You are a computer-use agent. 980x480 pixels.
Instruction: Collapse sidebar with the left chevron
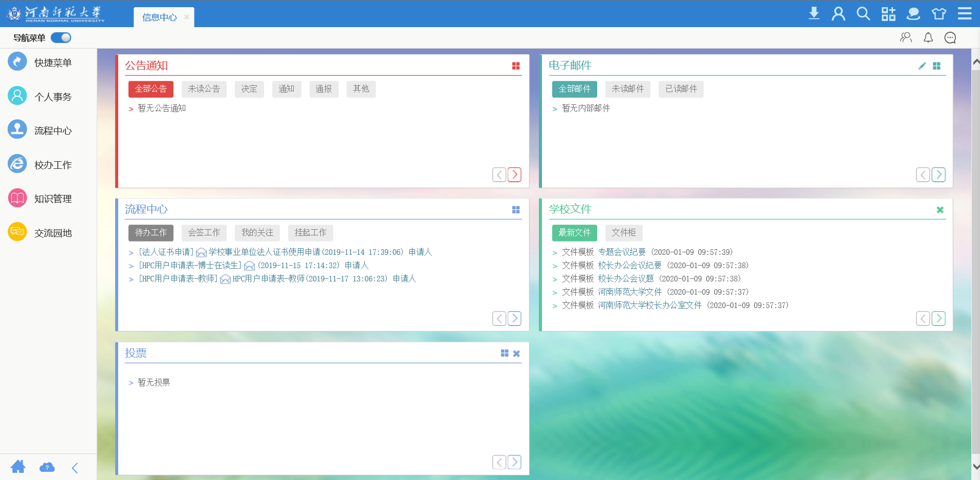pyautogui.click(x=75, y=468)
